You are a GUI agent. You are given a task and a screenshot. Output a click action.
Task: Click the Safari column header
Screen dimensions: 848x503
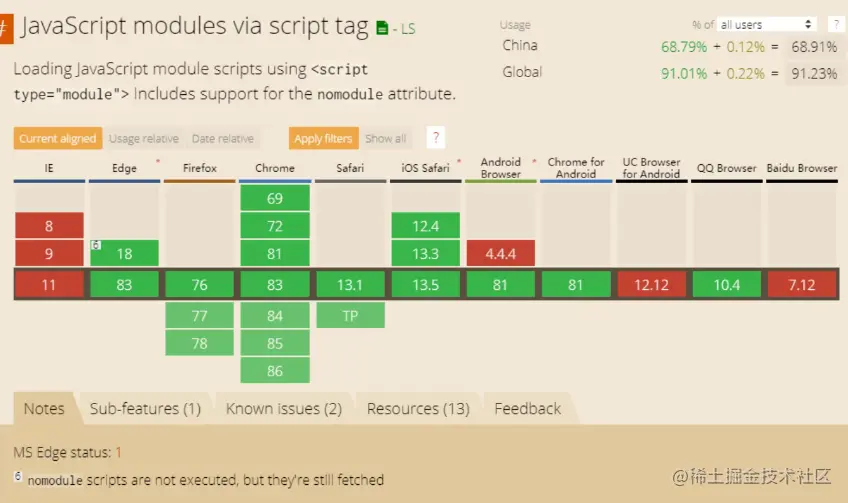click(350, 168)
